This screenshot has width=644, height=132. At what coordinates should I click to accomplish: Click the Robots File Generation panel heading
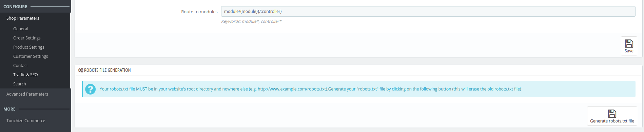[108, 70]
